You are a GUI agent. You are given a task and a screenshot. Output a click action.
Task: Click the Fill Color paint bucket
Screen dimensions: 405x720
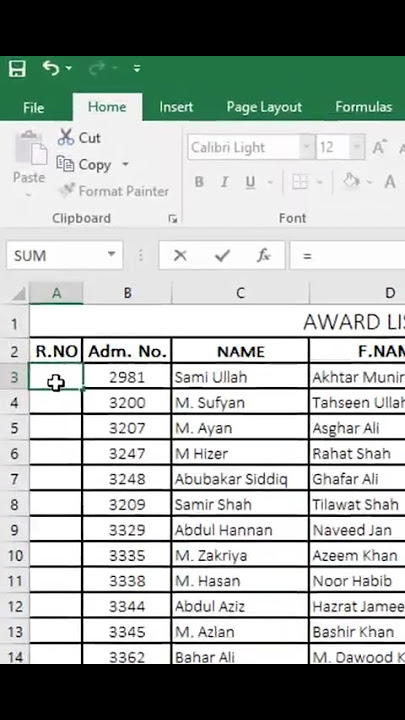click(x=351, y=182)
